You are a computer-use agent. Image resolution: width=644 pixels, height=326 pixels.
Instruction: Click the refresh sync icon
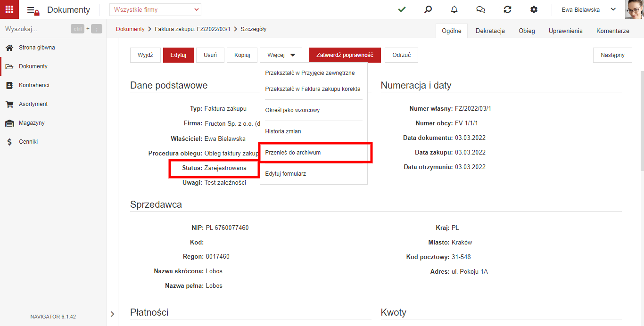point(507,9)
